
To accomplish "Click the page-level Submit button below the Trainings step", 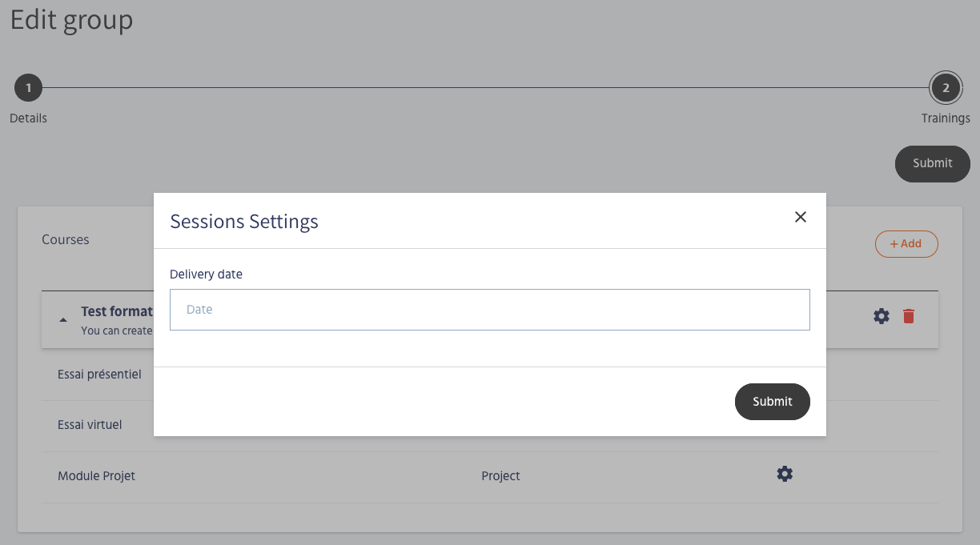I will [932, 163].
